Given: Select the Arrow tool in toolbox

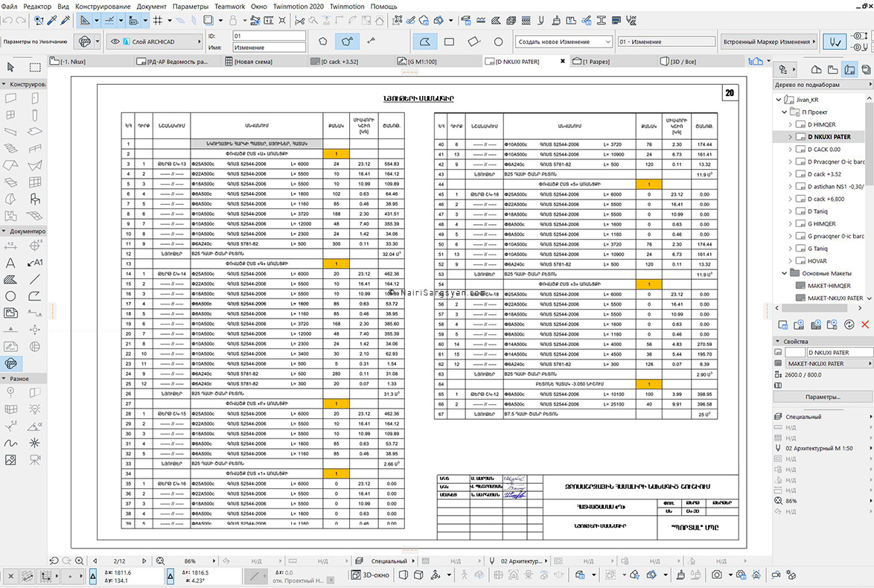Looking at the screenshot, I should (x=10, y=67).
